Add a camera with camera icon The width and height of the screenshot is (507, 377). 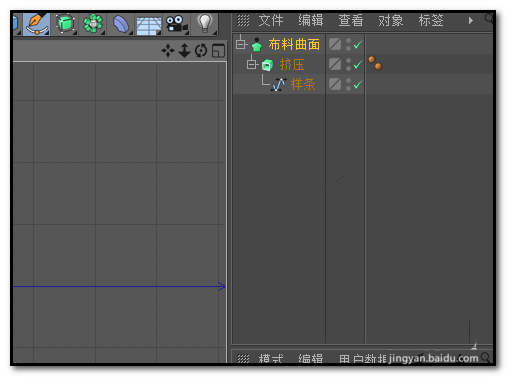[177, 24]
